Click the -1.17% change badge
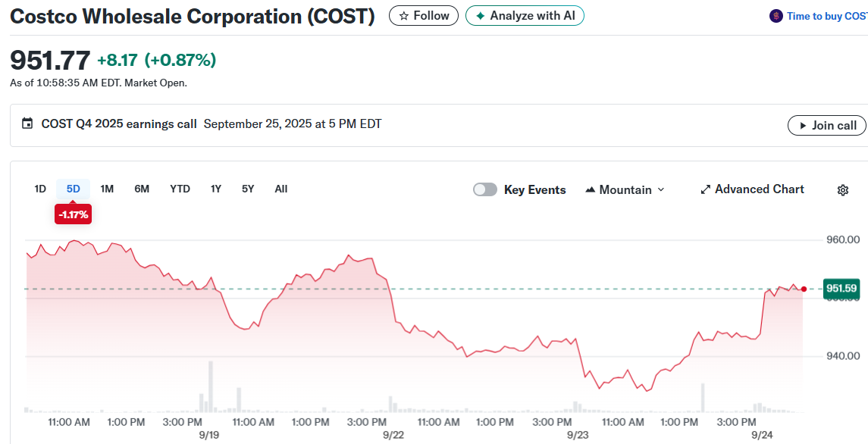 click(x=73, y=214)
